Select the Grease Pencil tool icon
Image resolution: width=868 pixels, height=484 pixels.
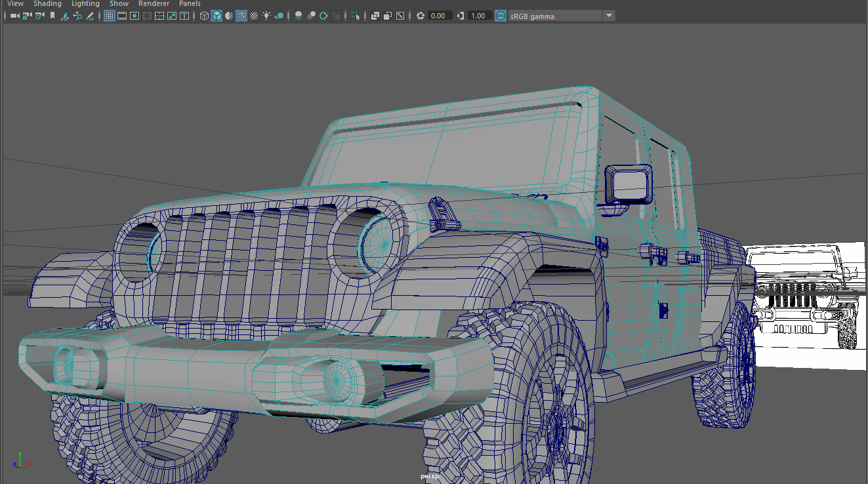tap(90, 16)
